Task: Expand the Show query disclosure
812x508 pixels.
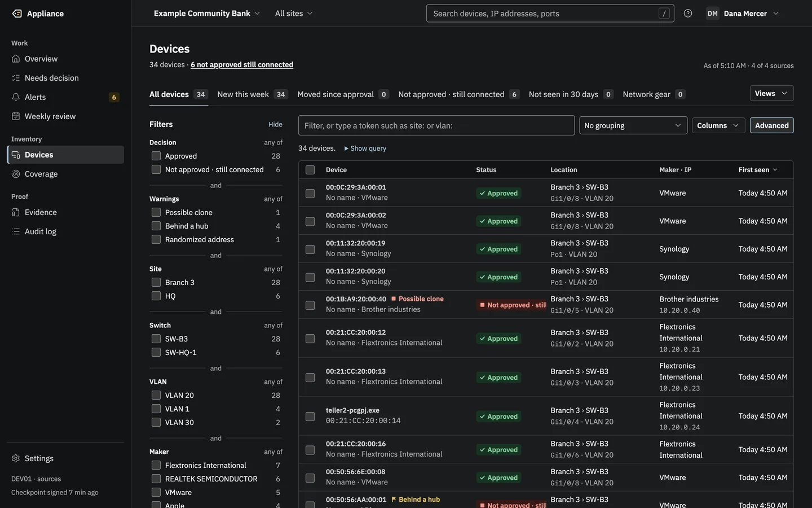Action: click(365, 148)
